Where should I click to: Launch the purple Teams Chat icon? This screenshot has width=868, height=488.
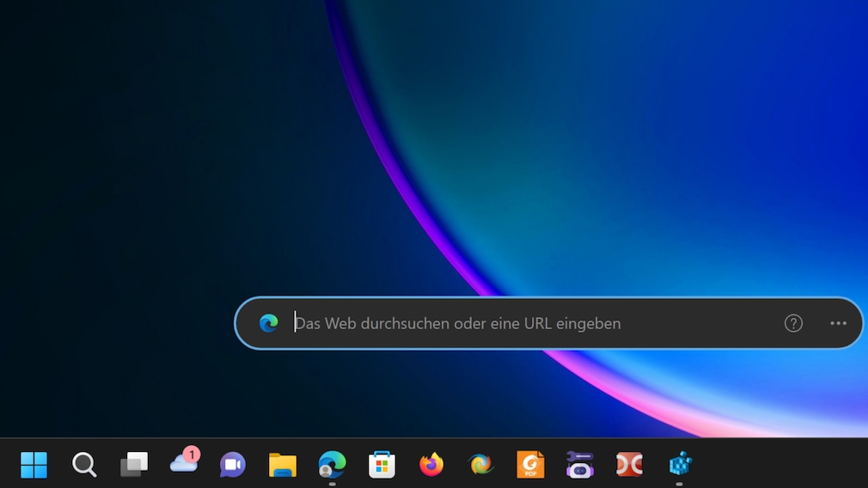[x=232, y=465]
